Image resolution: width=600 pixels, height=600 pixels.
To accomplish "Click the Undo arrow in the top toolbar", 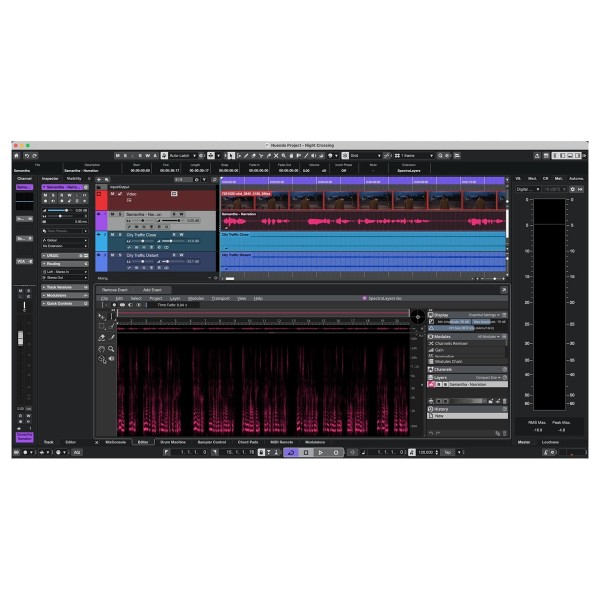I will pos(27,156).
